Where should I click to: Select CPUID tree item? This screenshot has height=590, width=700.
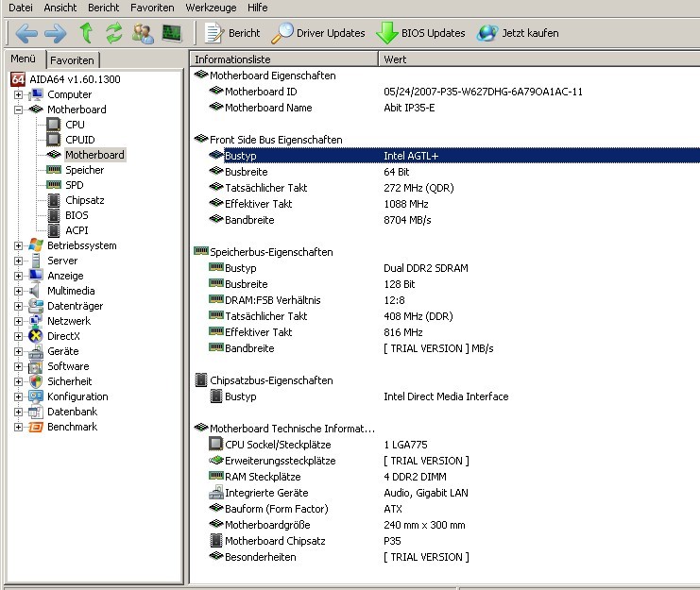tap(80, 140)
